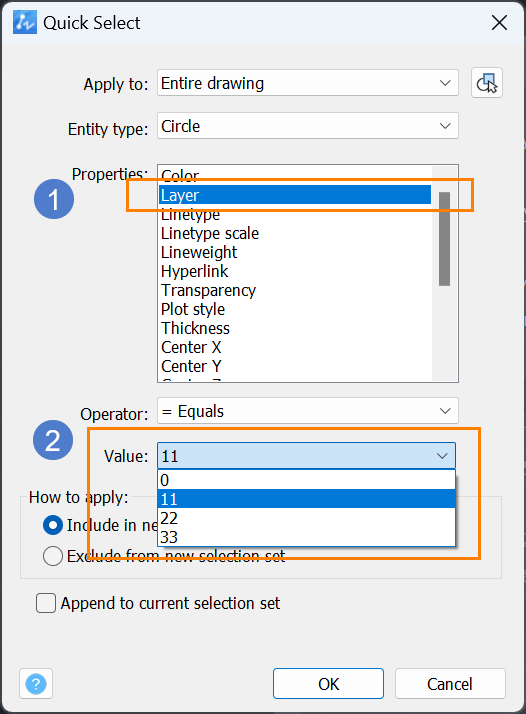
Task: Expand the Apply to dropdown
Action: (308, 83)
